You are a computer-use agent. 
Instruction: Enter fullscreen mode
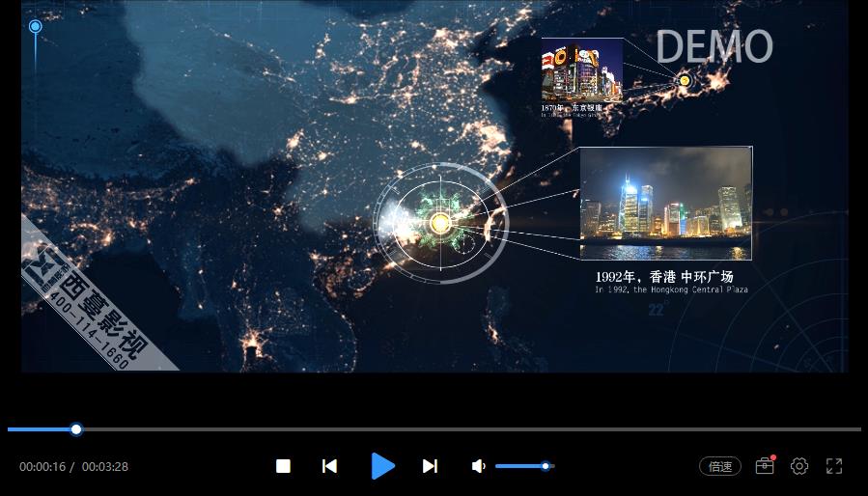[834, 466]
